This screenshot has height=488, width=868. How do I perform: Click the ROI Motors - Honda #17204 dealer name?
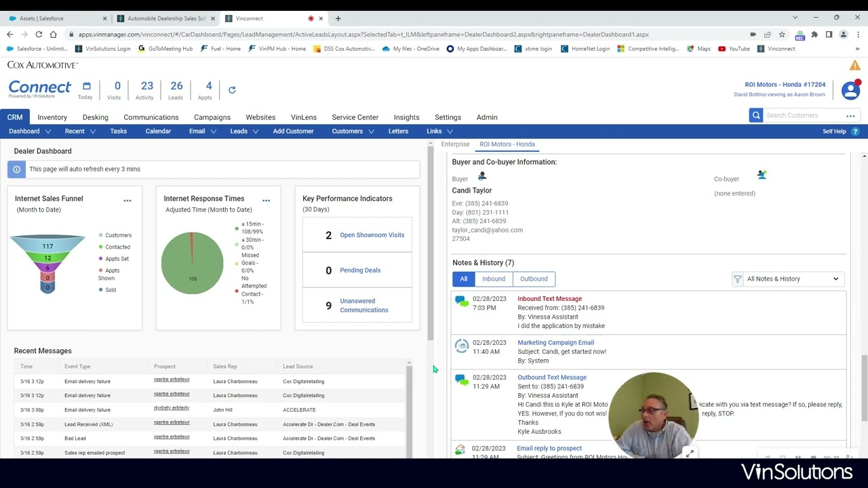click(x=785, y=85)
